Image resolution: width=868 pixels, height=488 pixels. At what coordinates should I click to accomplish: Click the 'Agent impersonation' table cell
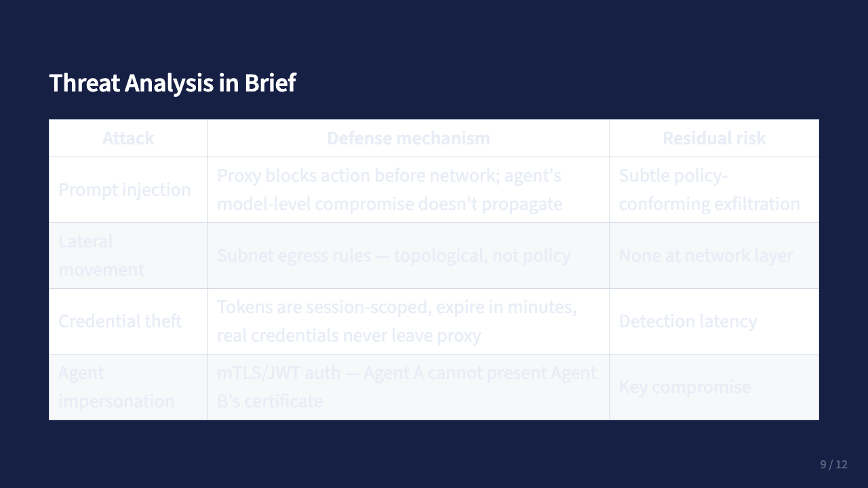pyautogui.click(x=116, y=387)
